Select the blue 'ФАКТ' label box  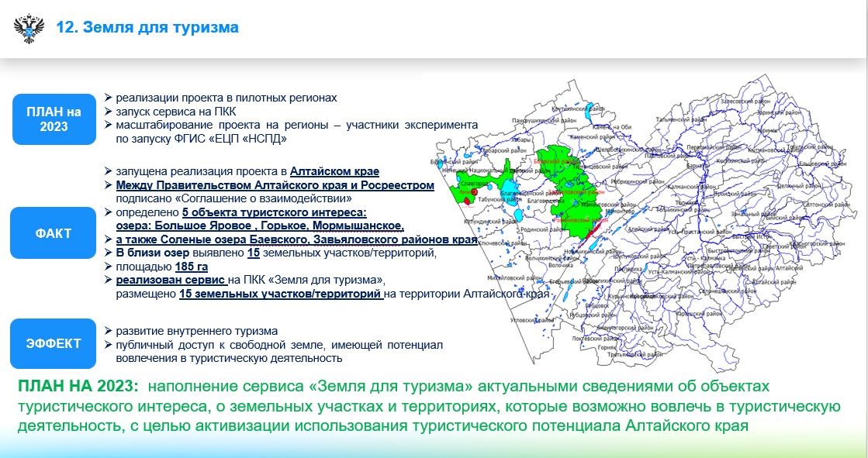[54, 232]
